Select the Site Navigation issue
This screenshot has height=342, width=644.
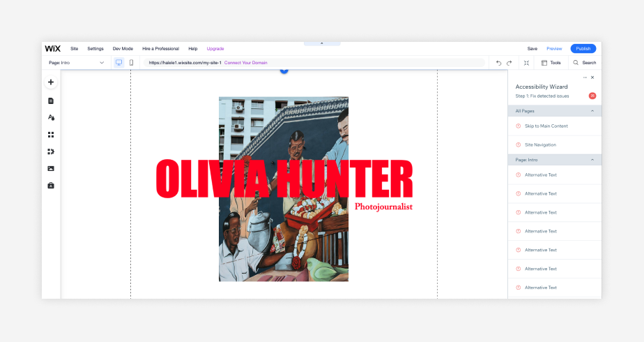tap(555, 144)
